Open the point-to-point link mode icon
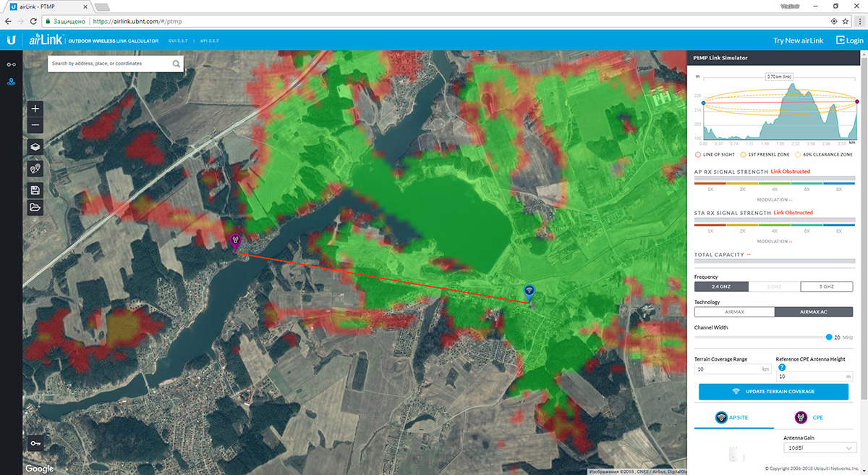 [11, 64]
